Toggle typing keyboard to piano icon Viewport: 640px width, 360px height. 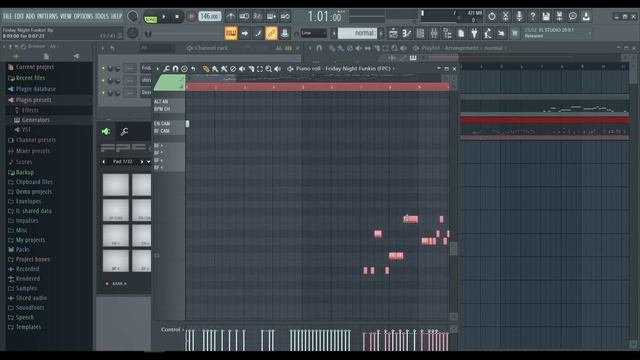pyautogui.click(x=231, y=33)
